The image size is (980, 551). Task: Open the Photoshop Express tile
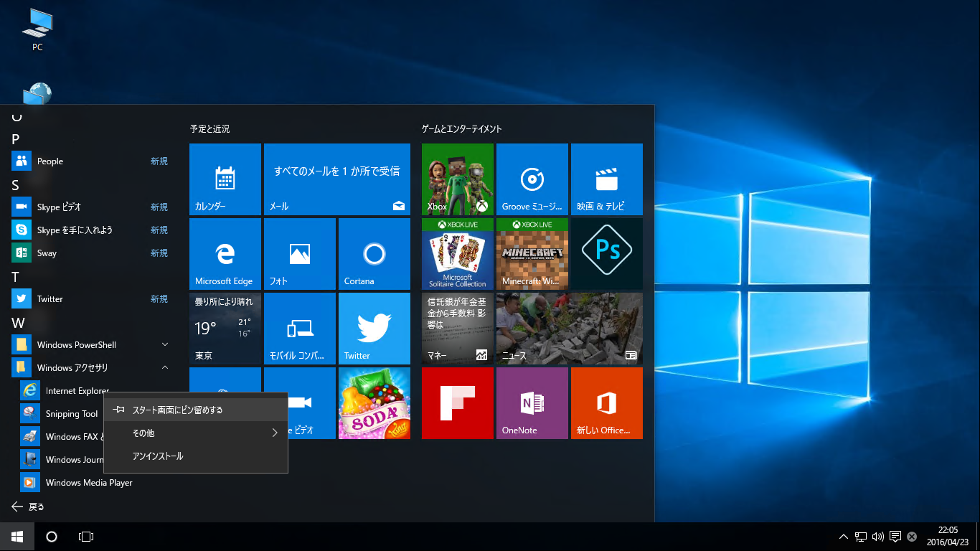607,254
